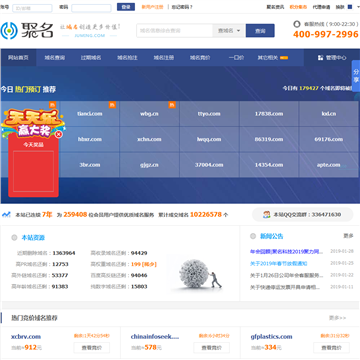This screenshot has height=360, width=360.
Task: Select apte.com domain cell
Action: click(329, 165)
